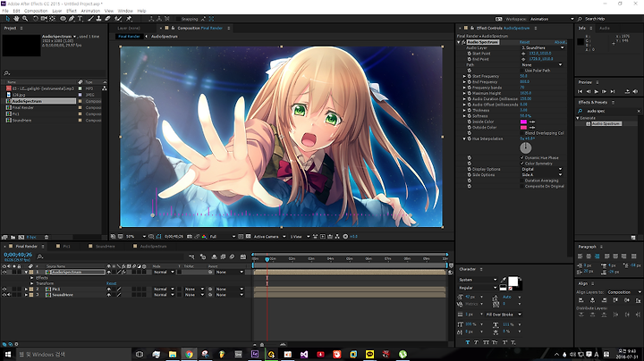Click About link for Audio Spectrum
644x361 pixels.
click(x=560, y=42)
